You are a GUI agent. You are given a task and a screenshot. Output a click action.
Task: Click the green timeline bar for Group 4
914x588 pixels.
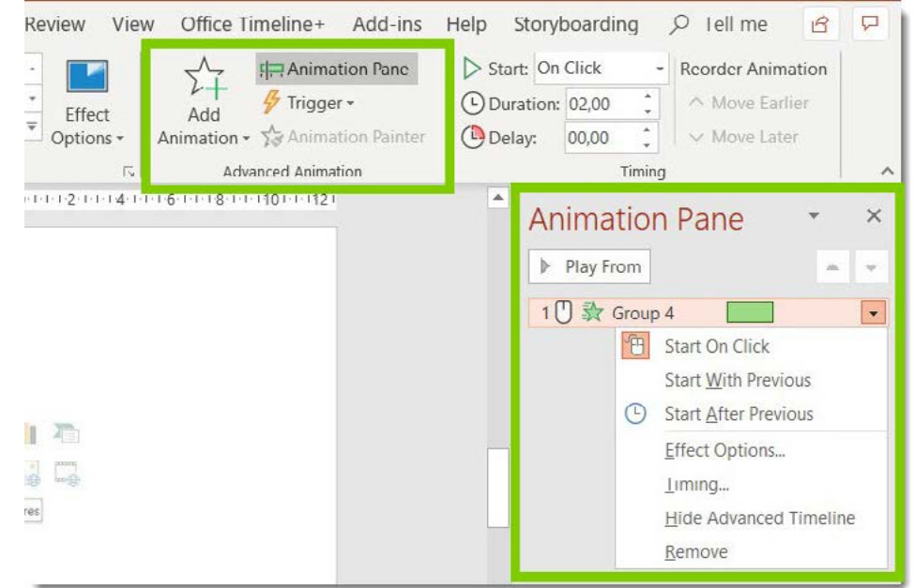(x=750, y=312)
